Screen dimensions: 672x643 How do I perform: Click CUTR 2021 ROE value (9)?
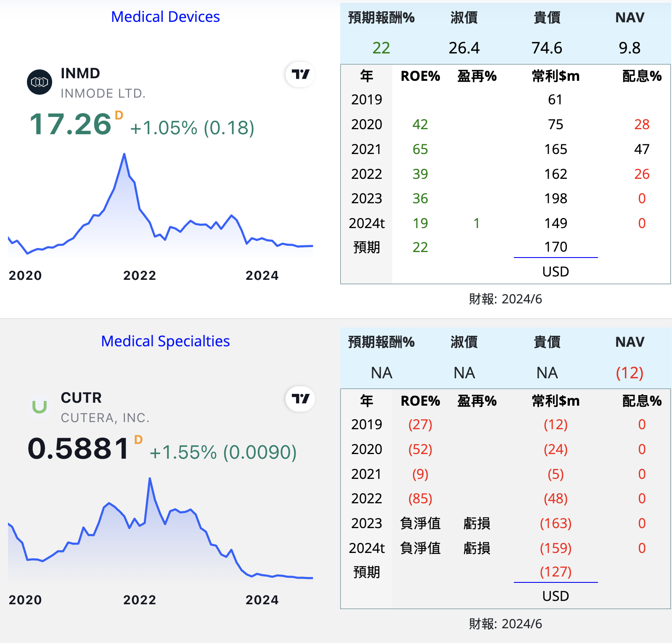pyautogui.click(x=421, y=474)
